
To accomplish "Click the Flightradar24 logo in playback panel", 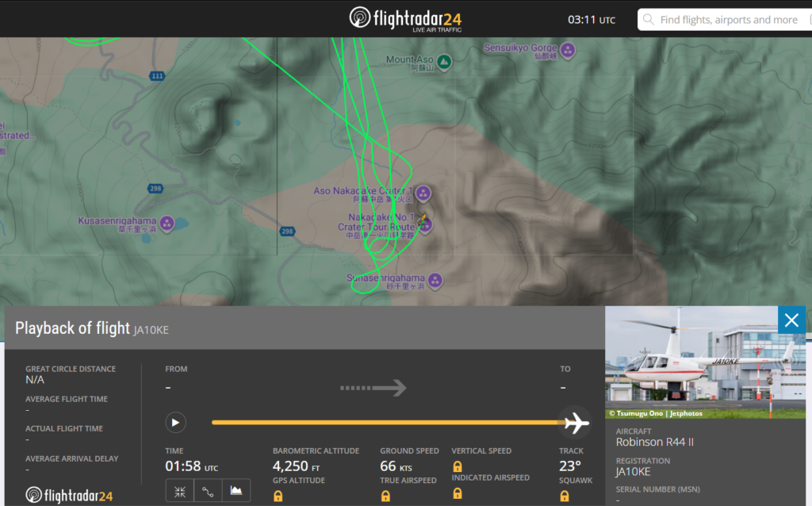I will [69, 495].
